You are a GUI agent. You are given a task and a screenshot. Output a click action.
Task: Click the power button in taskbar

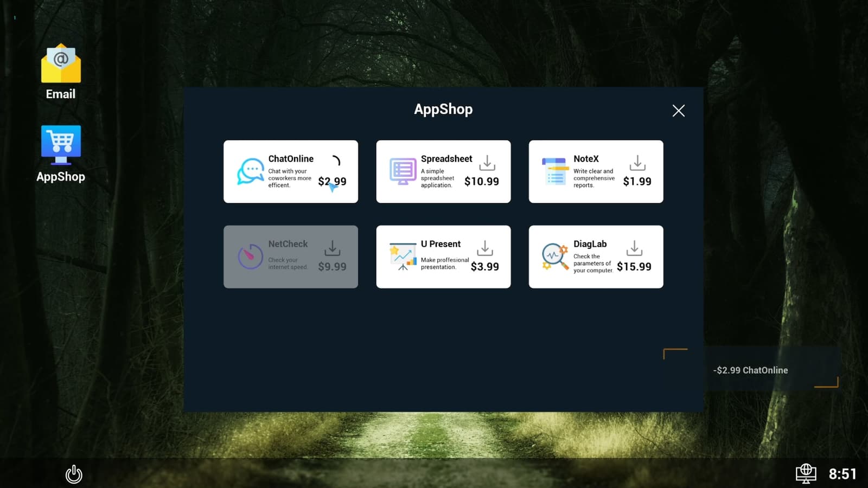click(x=74, y=474)
